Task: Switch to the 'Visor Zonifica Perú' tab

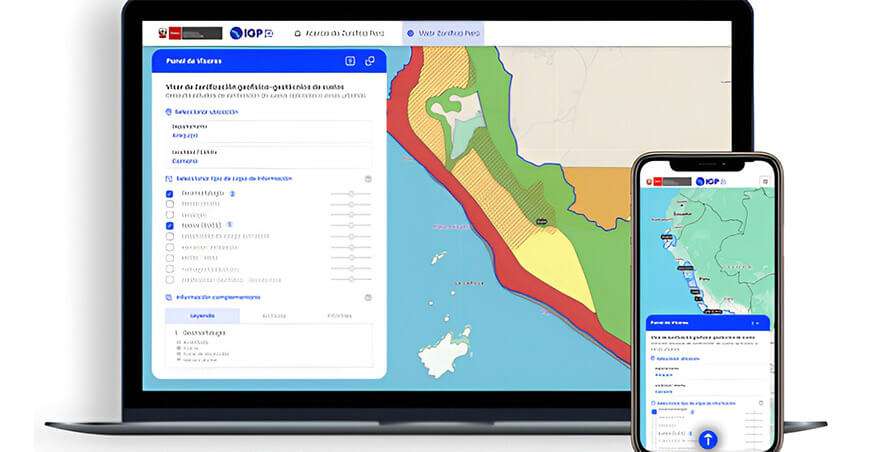Action: 443,33
